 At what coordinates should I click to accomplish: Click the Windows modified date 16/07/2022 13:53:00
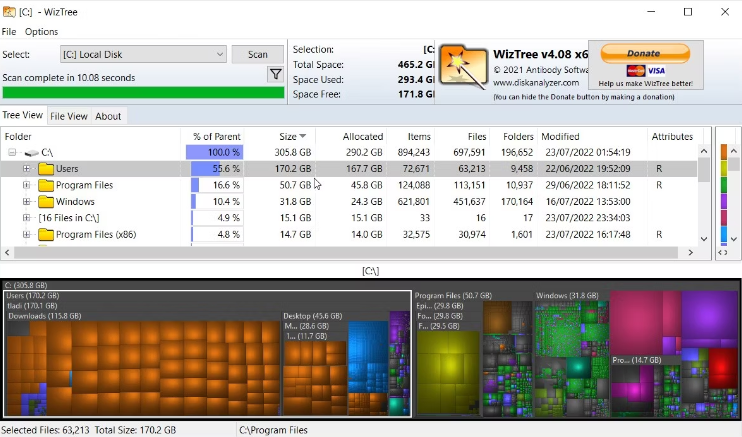click(587, 202)
